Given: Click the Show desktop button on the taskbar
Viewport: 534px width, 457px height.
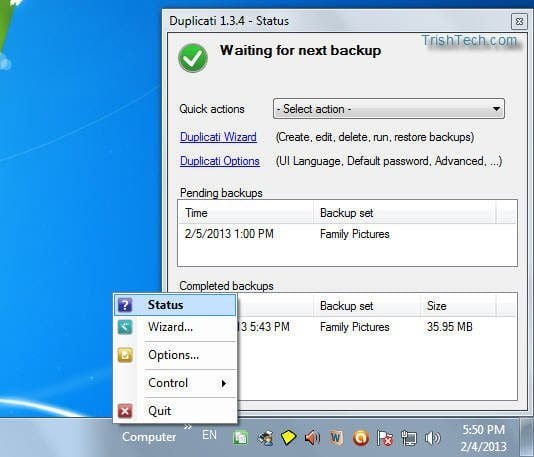Looking at the screenshot, I should 527,438.
